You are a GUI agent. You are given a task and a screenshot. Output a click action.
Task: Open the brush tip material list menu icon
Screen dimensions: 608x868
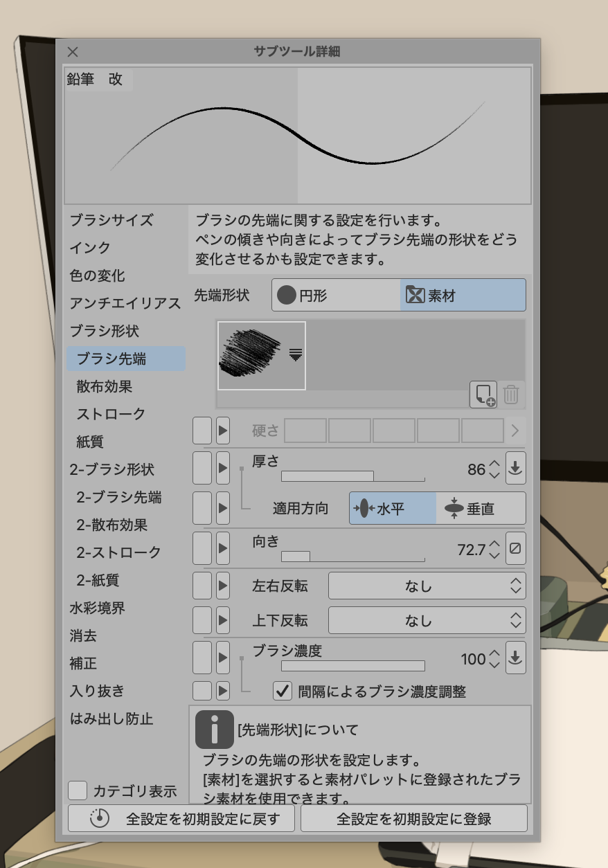coord(296,355)
